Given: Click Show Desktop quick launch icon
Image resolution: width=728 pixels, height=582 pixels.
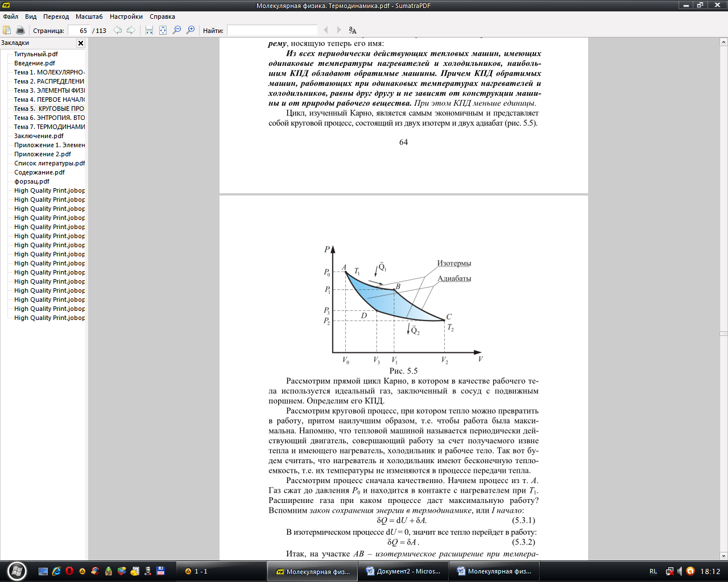Looking at the screenshot, I should click(x=43, y=571).
